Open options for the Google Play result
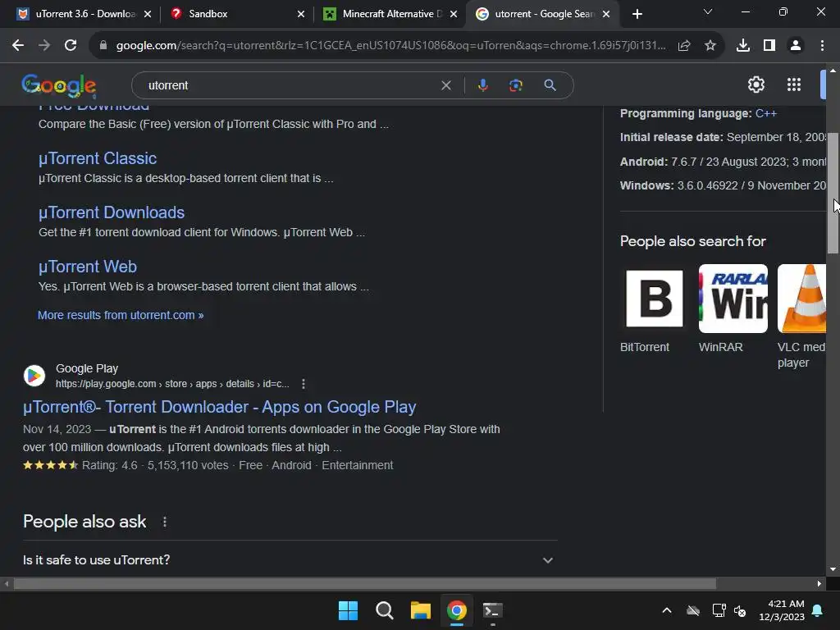 tap(304, 384)
